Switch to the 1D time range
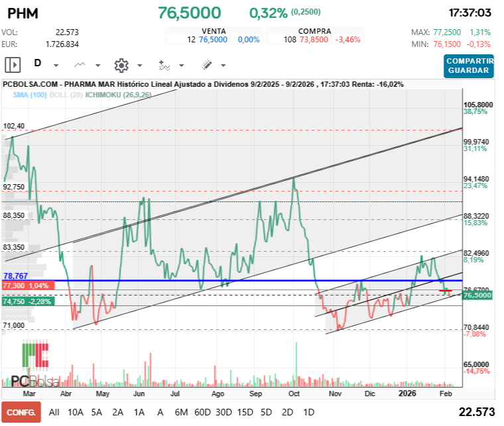Viewport: 504px width, 426px height. (309, 411)
